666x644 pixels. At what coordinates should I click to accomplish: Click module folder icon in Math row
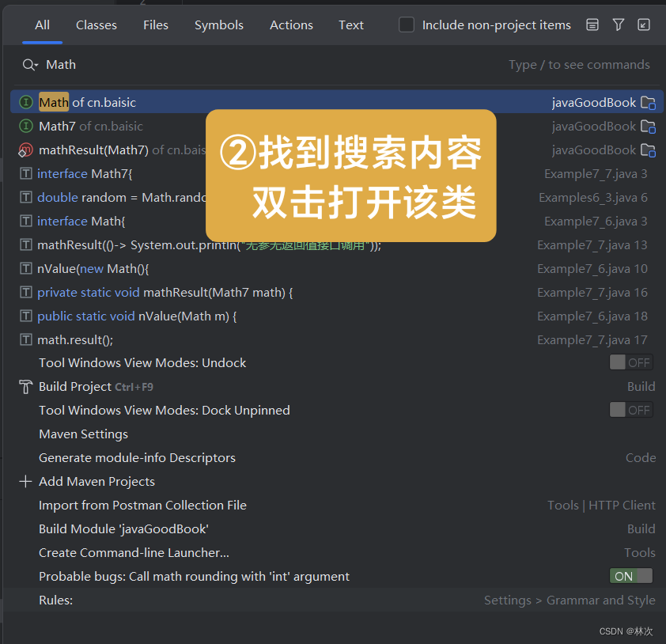tap(648, 103)
